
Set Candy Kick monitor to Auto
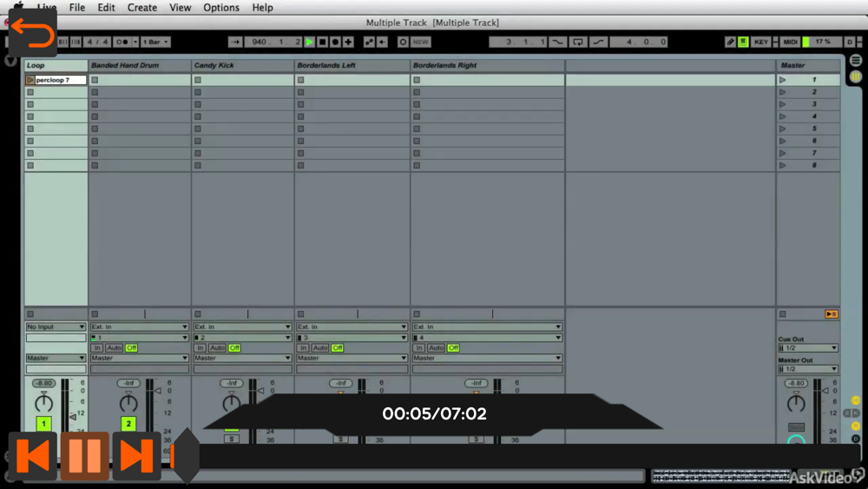(217, 347)
